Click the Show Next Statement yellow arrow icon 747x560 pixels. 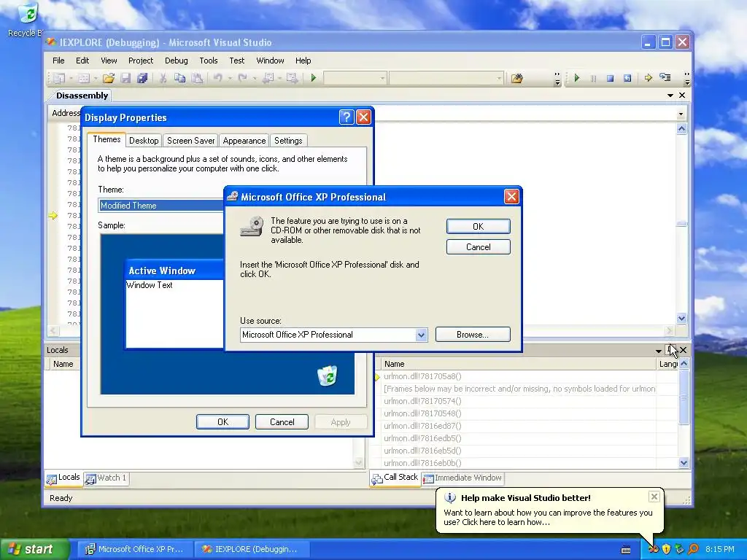(x=649, y=78)
